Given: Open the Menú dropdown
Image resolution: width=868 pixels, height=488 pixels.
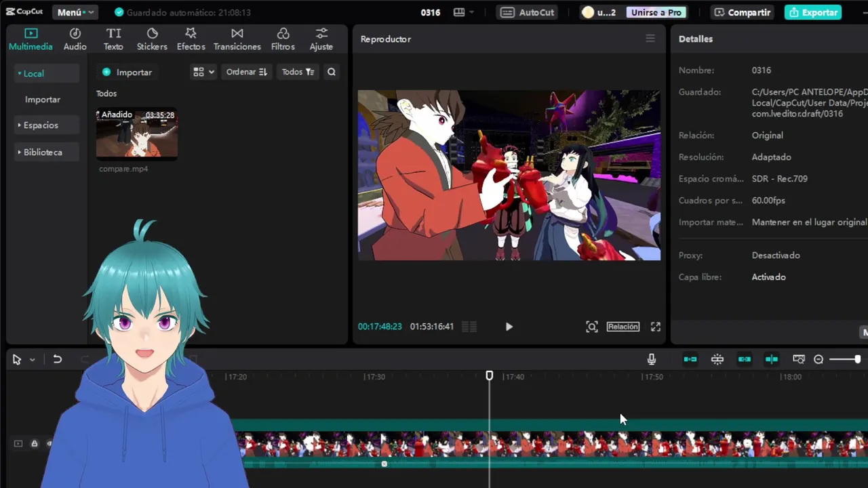Looking at the screenshot, I should [75, 12].
